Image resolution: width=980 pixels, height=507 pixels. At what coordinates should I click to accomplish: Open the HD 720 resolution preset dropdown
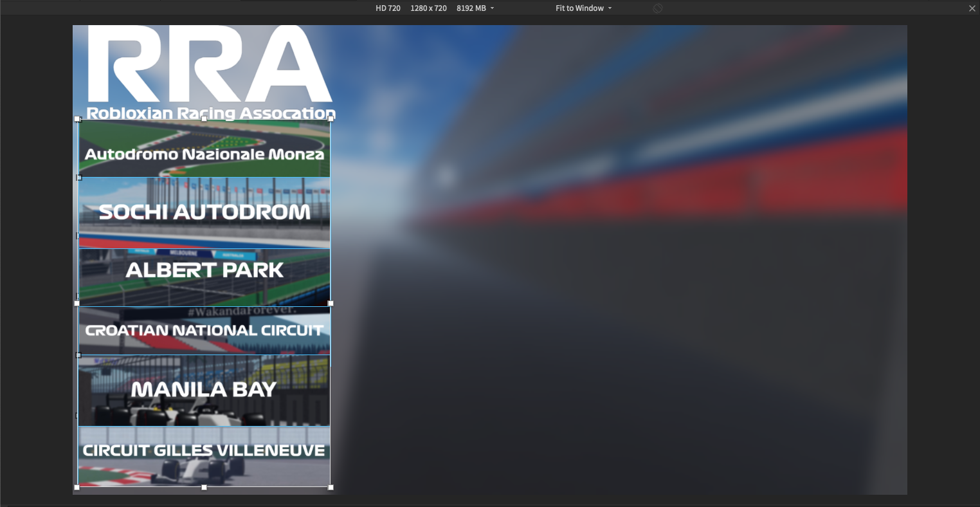click(435, 8)
